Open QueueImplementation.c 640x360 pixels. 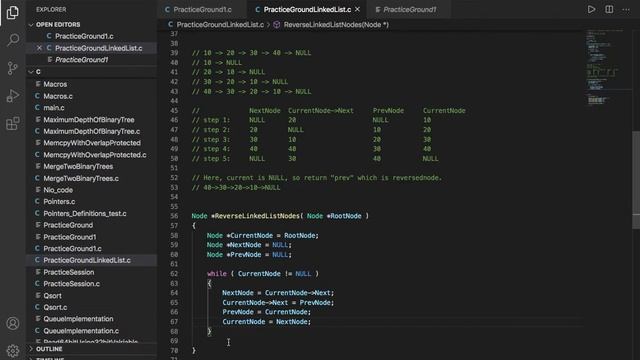click(81, 331)
